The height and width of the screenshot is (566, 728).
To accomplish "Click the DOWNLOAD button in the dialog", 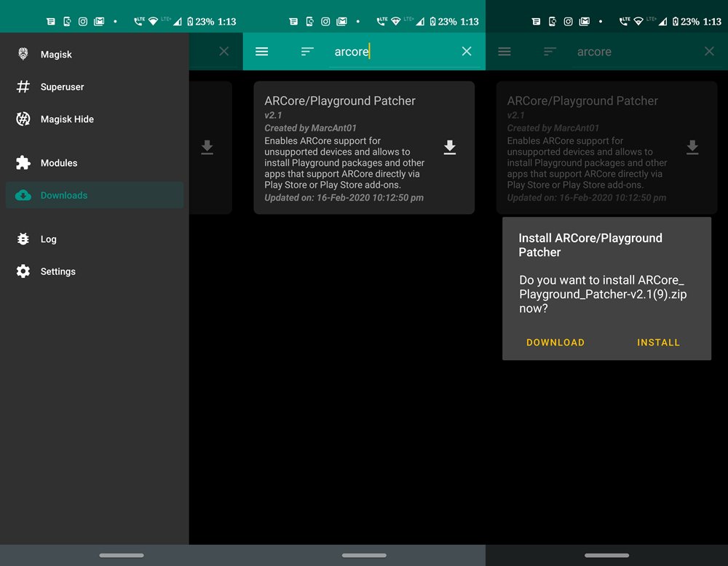I will (x=555, y=343).
